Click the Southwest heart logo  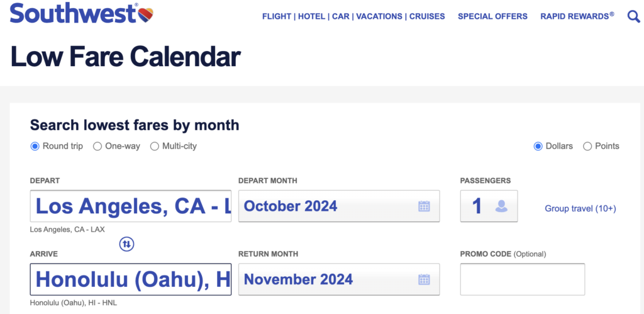click(x=146, y=14)
